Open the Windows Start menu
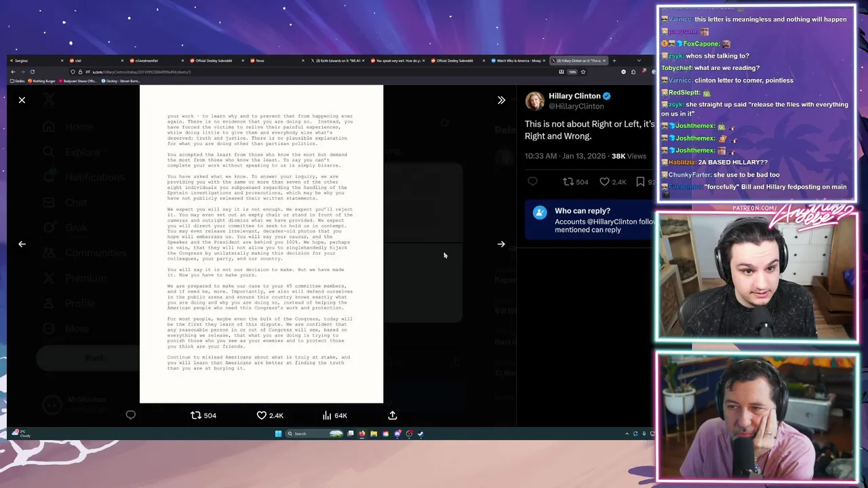Image resolution: width=868 pixels, height=488 pixels. [278, 434]
